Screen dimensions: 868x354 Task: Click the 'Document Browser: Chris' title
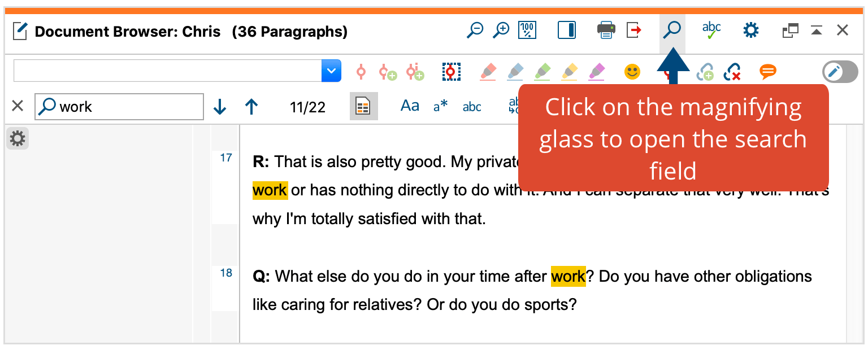coord(128,31)
